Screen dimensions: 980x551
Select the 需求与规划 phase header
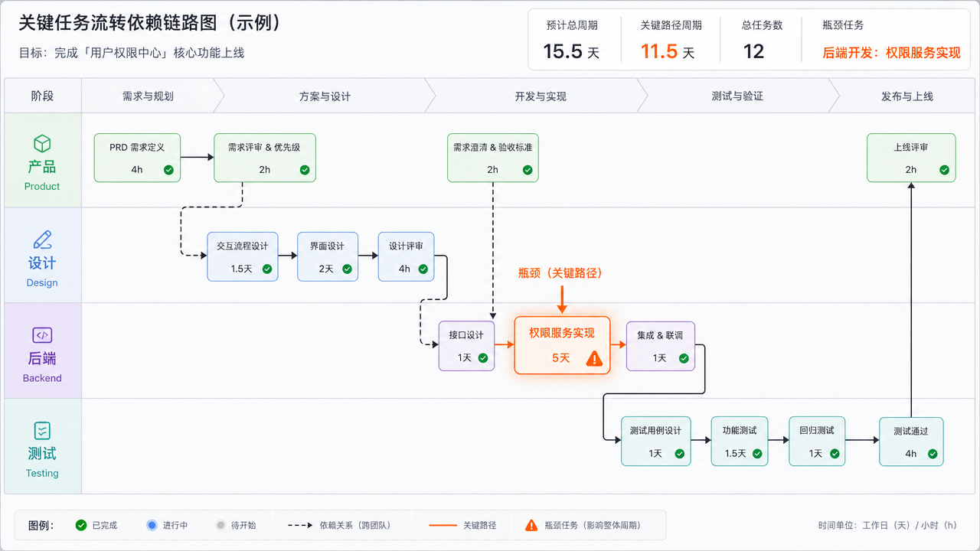[148, 96]
